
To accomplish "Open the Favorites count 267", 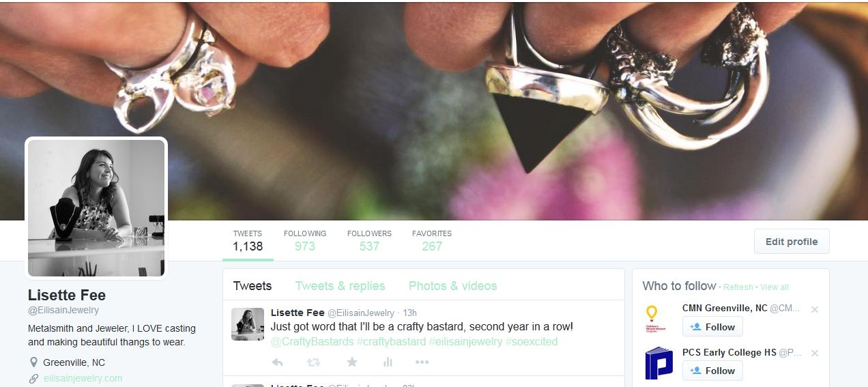I will click(x=432, y=240).
